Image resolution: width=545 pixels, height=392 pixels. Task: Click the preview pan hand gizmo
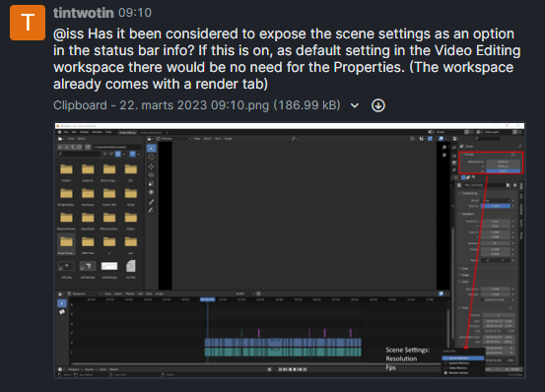point(444,155)
